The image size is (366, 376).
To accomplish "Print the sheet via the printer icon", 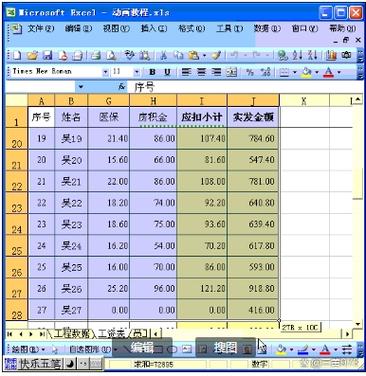I will 96,55.
